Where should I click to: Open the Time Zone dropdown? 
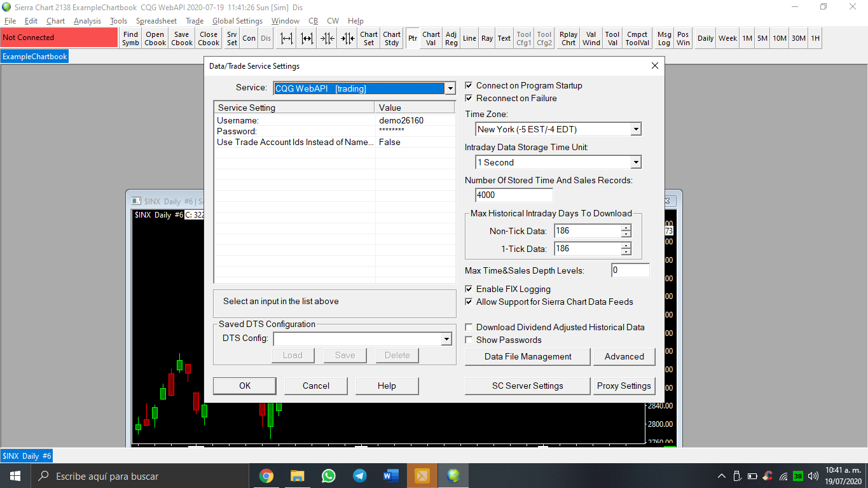click(635, 129)
